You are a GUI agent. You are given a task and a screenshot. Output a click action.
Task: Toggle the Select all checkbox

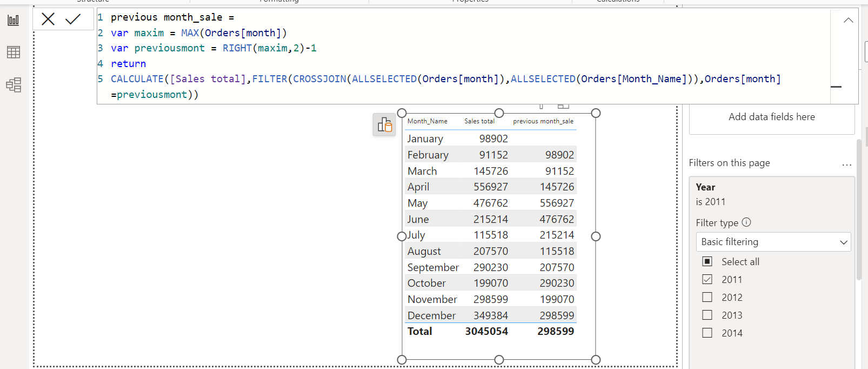click(x=707, y=261)
